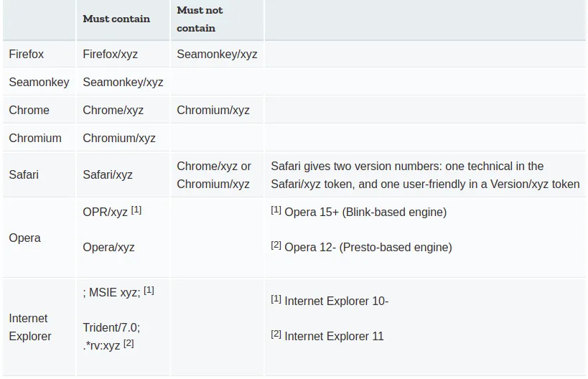
Task: Select the Seamonkey browser name cell
Action: pos(39,82)
